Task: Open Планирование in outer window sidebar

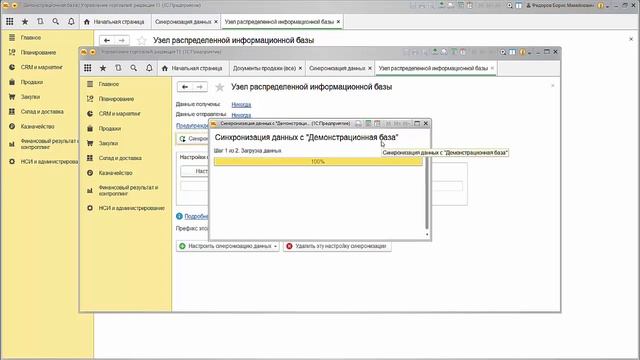Action: coord(38,52)
